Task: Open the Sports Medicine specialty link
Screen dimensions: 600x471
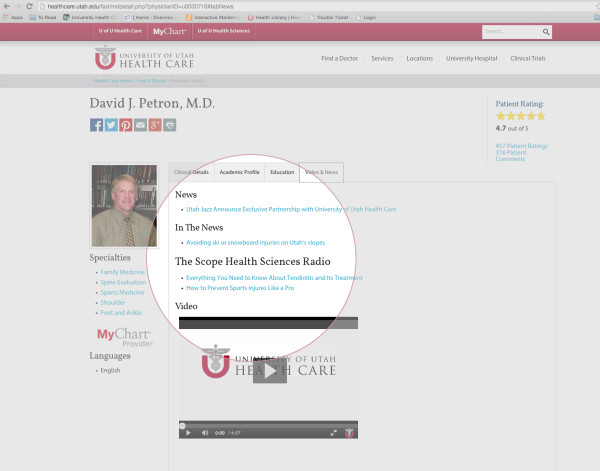Action: [x=122, y=292]
